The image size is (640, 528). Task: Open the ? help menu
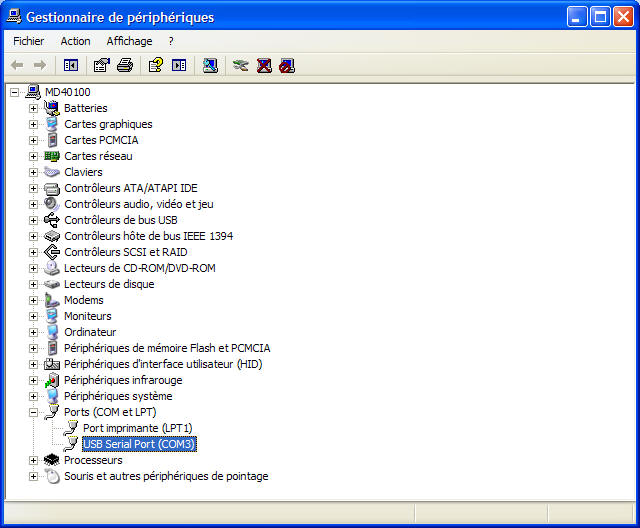171,41
